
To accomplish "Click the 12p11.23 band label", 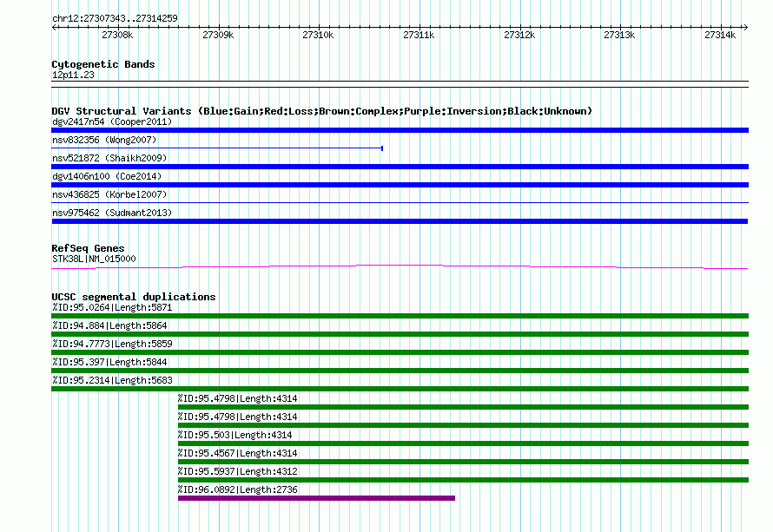I will 73,75.
